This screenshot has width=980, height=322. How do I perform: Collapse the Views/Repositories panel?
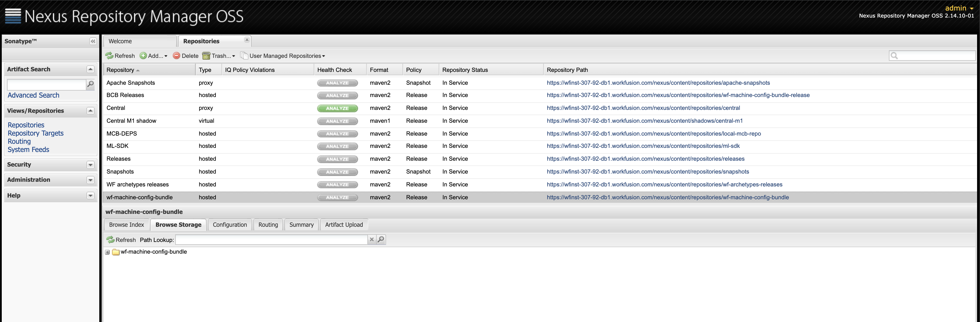(90, 111)
